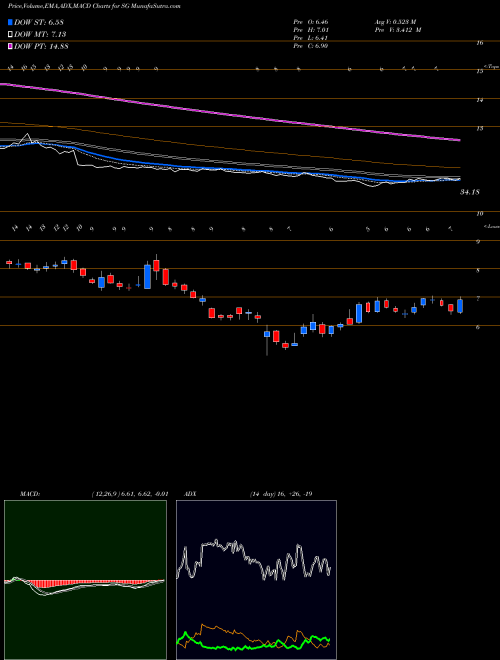Open the ADX indicator chart panel
The image size is (500, 660).
[256, 580]
